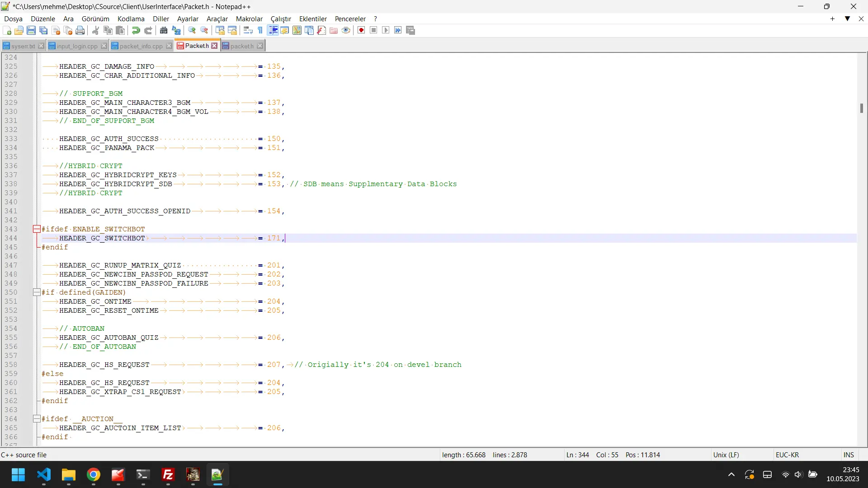Collapse the #if defined(GAIDEN) fold
Image resolution: width=868 pixels, height=488 pixels.
37,292
